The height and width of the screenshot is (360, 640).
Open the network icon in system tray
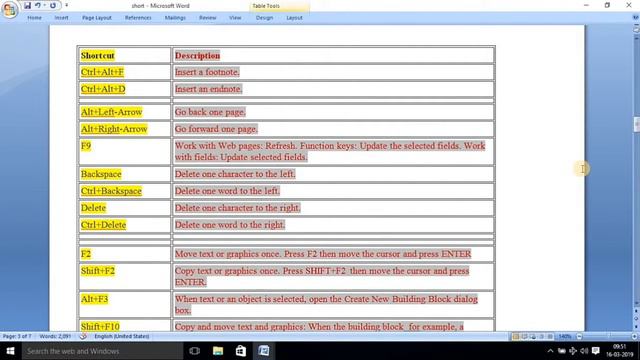(x=573, y=351)
